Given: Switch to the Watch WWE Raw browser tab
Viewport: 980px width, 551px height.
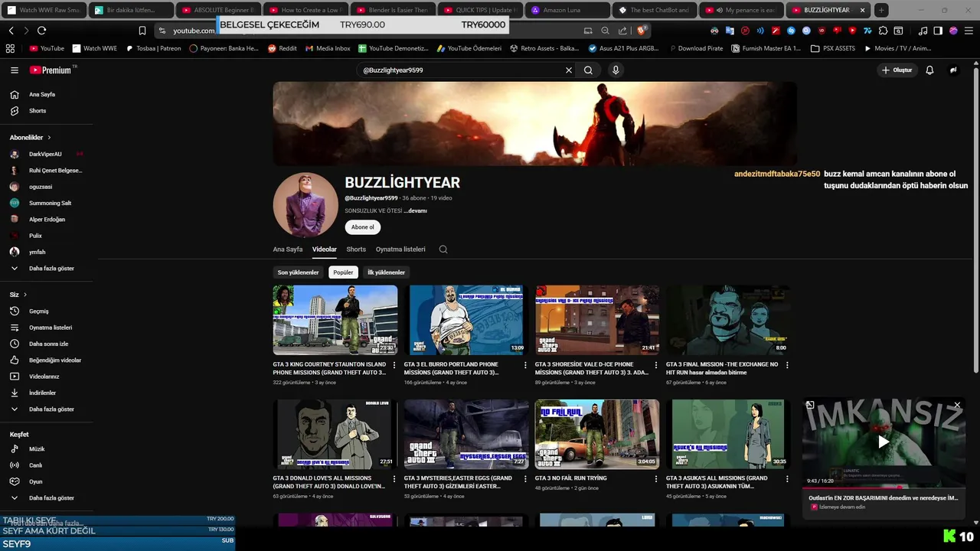Looking at the screenshot, I should tap(43, 10).
